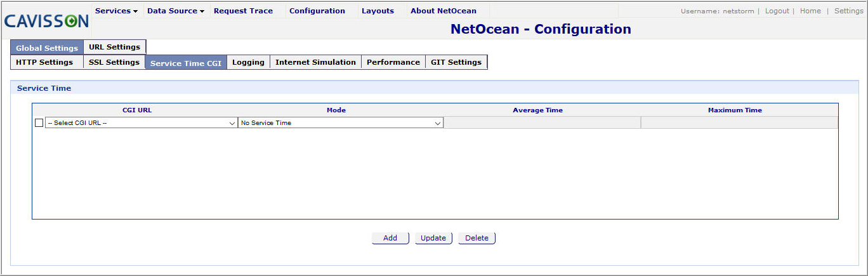Expand the No Service Time mode dropdown
Image resolution: width=868 pixels, height=276 pixels.
tap(340, 123)
